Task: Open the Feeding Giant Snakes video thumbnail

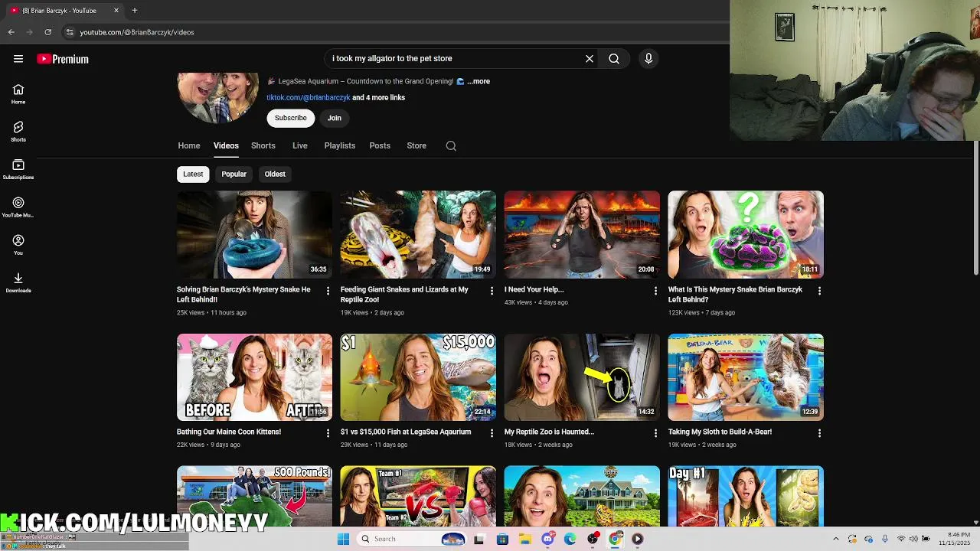Action: click(418, 234)
